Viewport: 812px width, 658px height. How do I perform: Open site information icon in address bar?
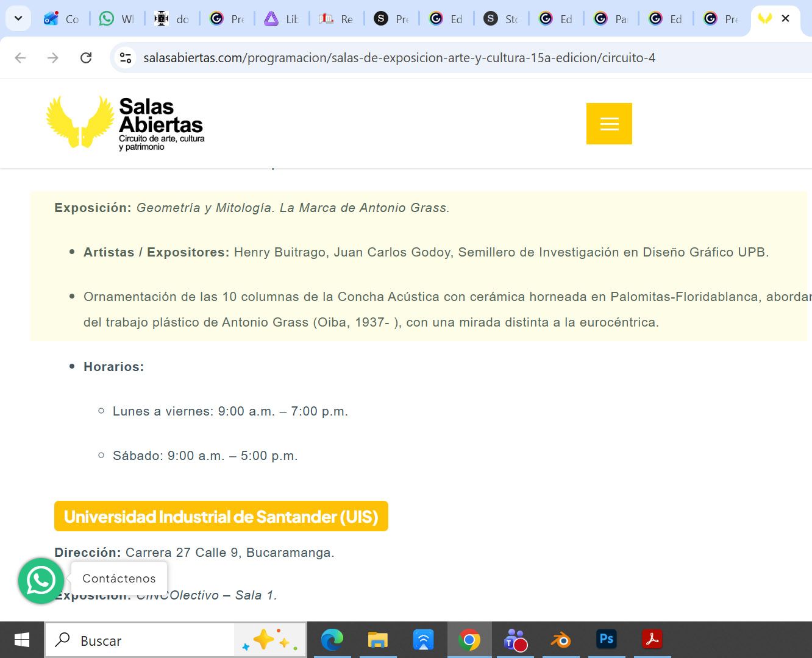126,58
